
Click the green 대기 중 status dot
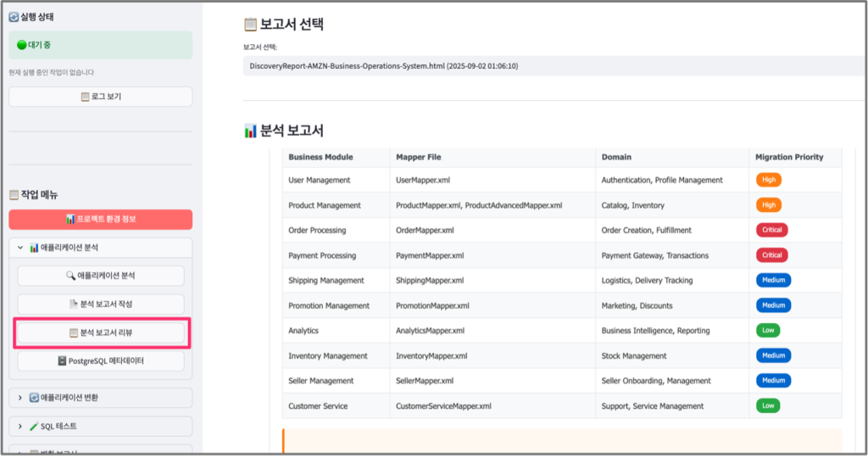pyautogui.click(x=22, y=45)
